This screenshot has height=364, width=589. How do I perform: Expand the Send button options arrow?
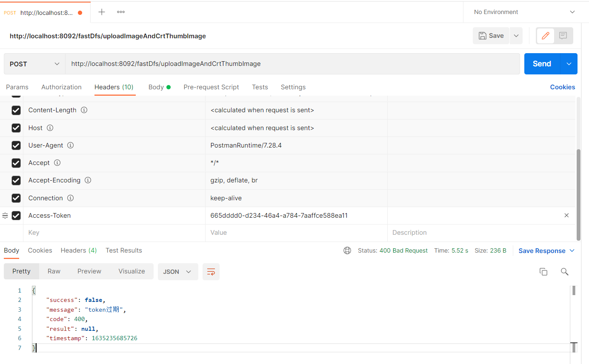click(x=569, y=64)
